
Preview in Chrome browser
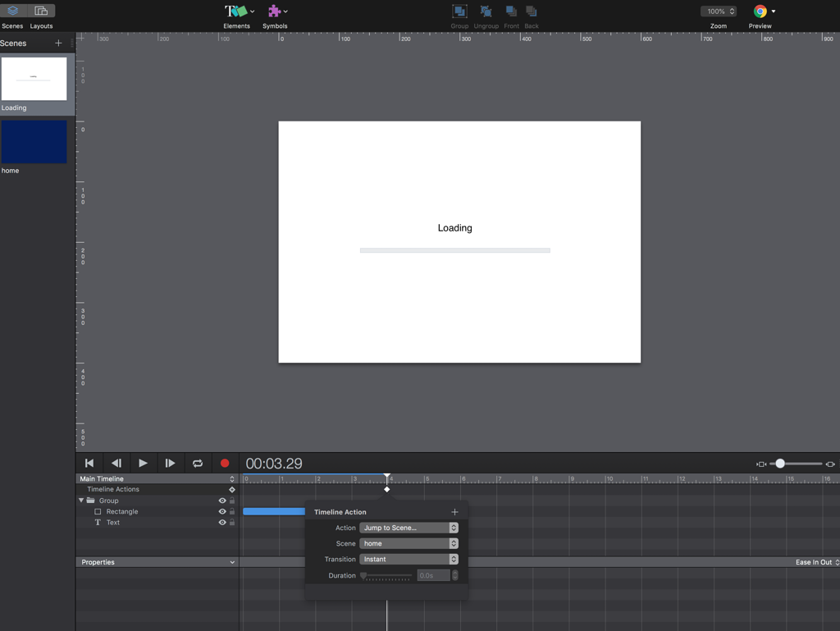tap(760, 11)
